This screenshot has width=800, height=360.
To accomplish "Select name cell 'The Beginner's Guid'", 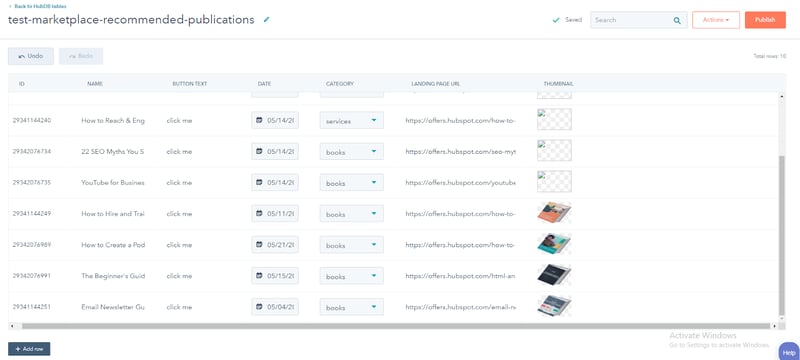I will [x=113, y=276].
